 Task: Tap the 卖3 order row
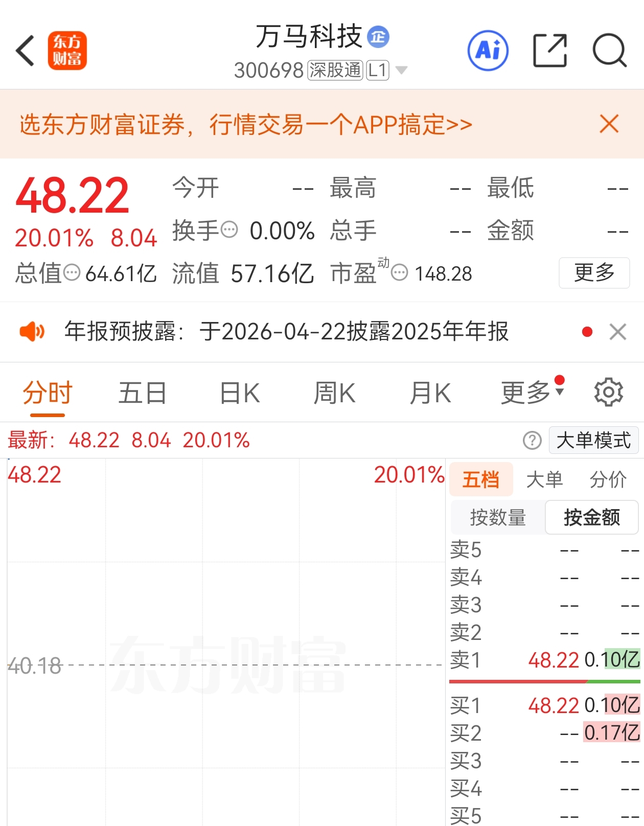click(x=544, y=605)
